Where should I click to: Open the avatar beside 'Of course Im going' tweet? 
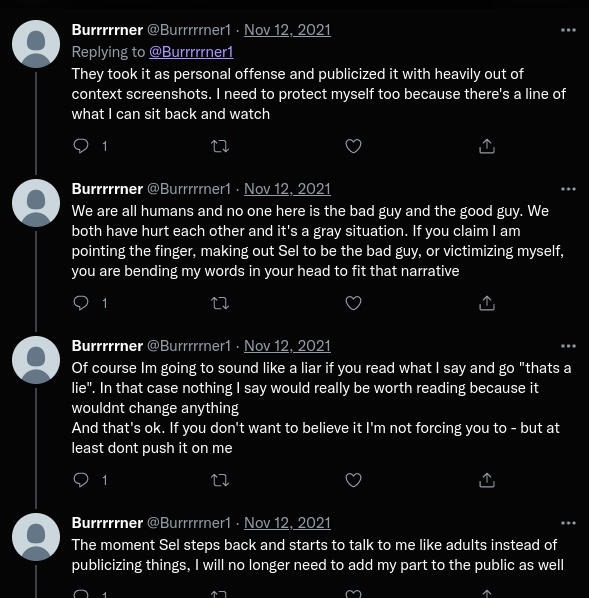point(36,360)
